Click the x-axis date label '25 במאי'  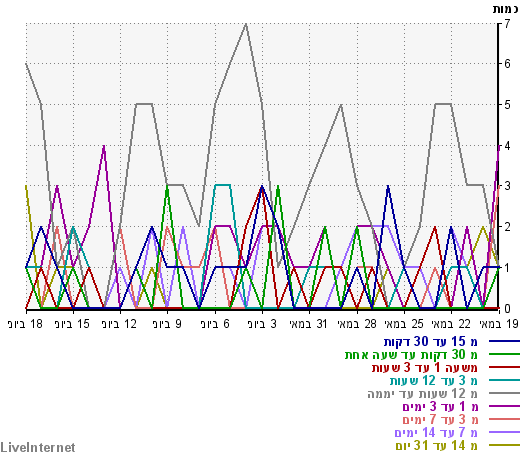(404, 324)
